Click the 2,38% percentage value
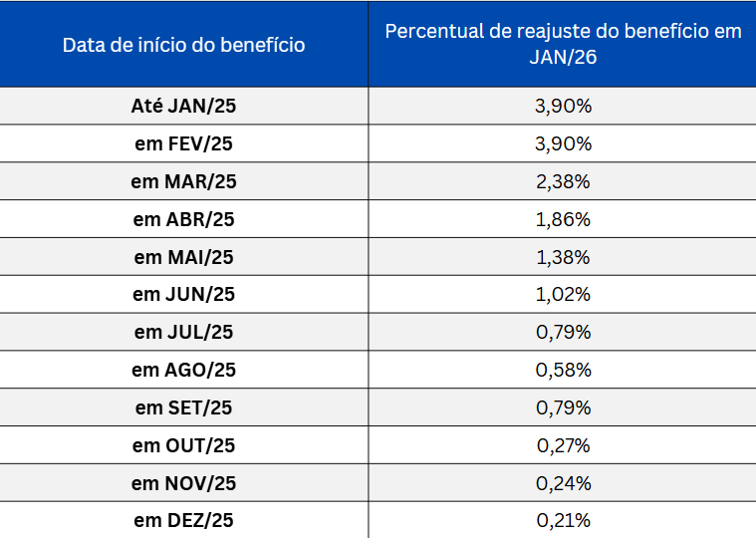 [x=563, y=181]
